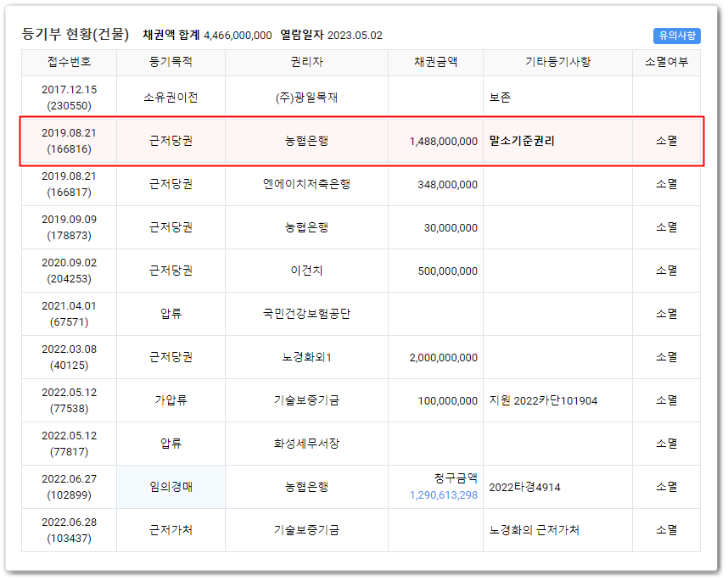Click the 가압류 cell

pyautogui.click(x=171, y=400)
